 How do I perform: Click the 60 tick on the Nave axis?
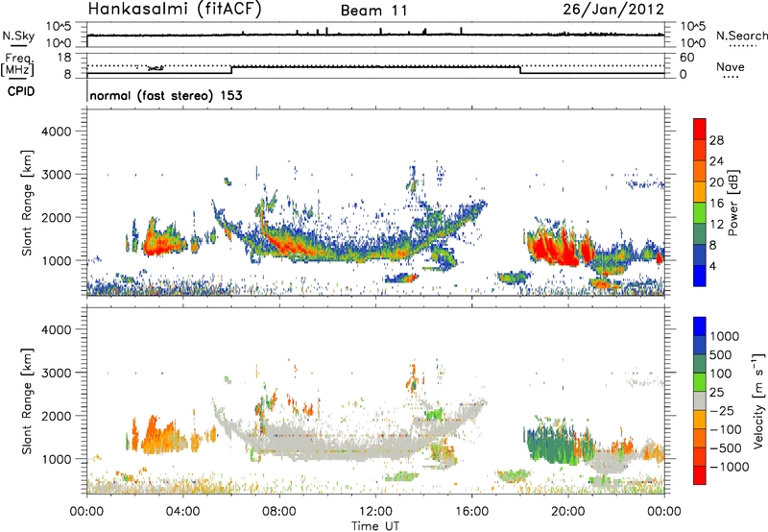pyautogui.click(x=686, y=58)
